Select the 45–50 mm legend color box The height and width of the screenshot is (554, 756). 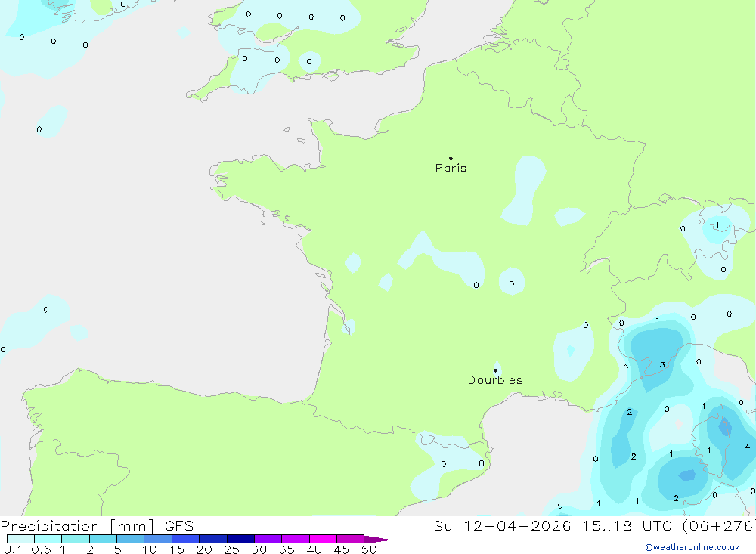point(350,539)
